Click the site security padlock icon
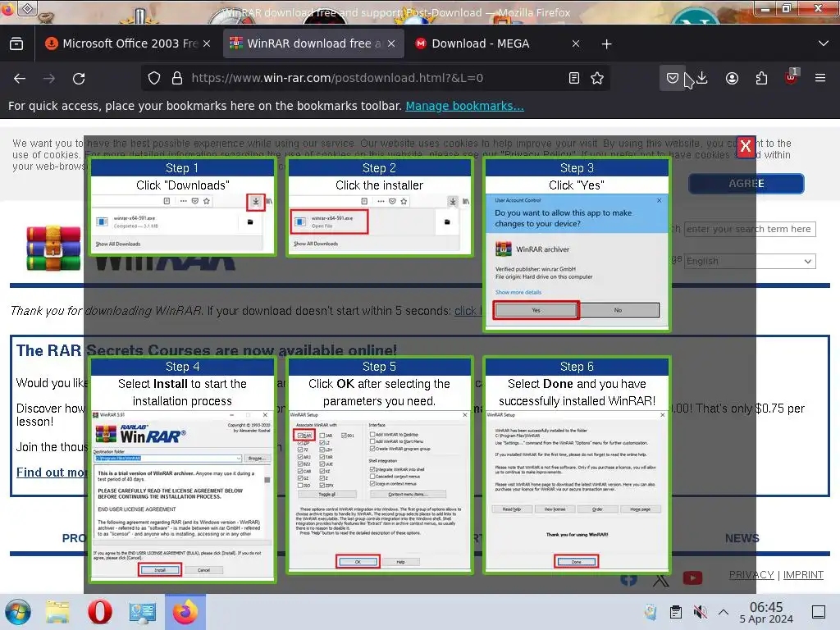 point(177,78)
